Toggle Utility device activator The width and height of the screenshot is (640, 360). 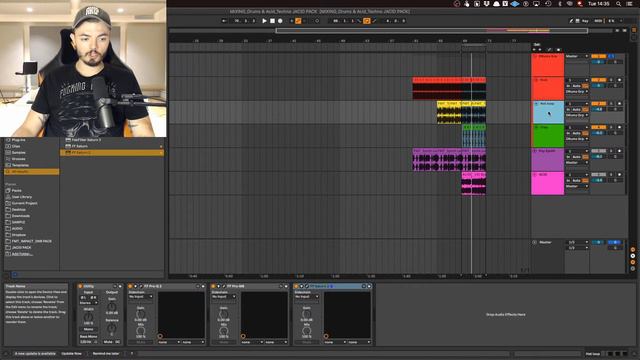pyautogui.click(x=80, y=287)
